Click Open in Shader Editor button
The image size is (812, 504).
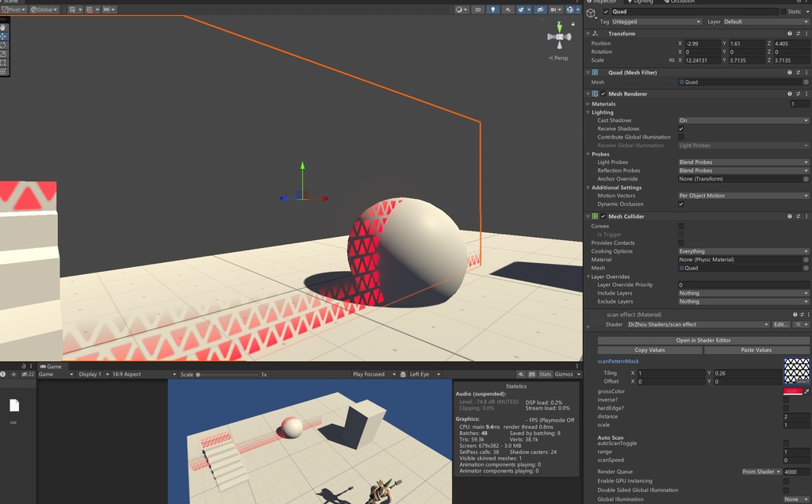point(703,341)
